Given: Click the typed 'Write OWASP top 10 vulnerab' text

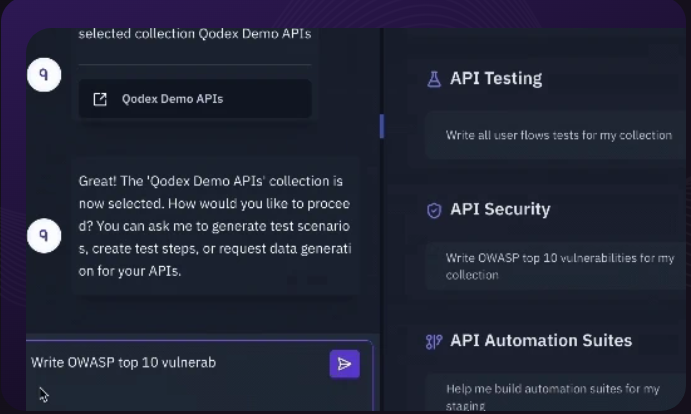Looking at the screenshot, I should click(x=124, y=362).
